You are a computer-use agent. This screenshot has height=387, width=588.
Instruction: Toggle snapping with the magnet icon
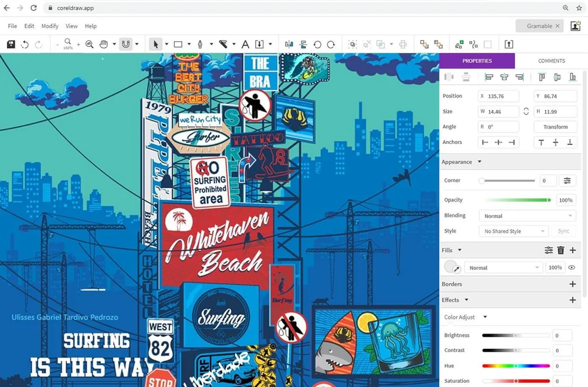[x=126, y=43]
